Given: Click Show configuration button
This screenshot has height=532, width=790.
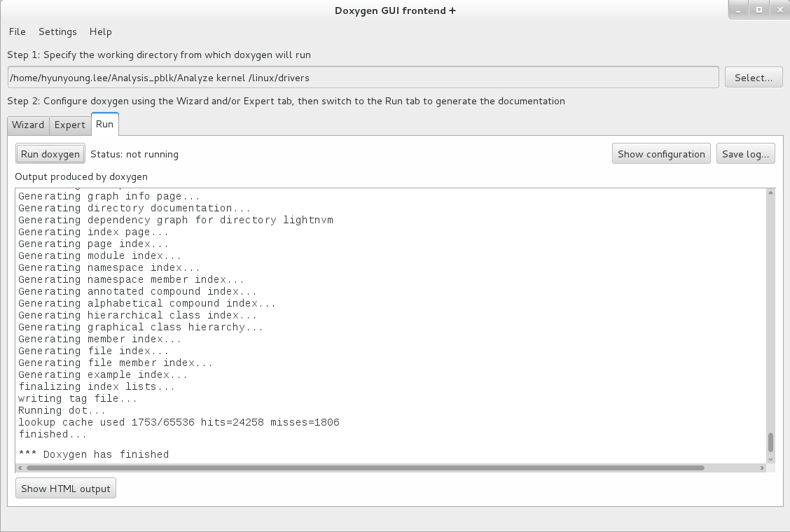Looking at the screenshot, I should [x=661, y=154].
